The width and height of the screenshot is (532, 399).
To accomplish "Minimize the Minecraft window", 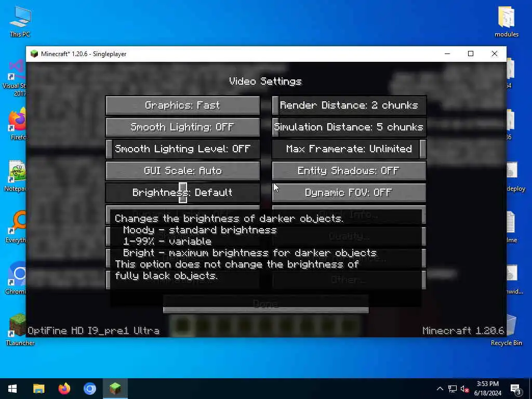I will click(447, 54).
